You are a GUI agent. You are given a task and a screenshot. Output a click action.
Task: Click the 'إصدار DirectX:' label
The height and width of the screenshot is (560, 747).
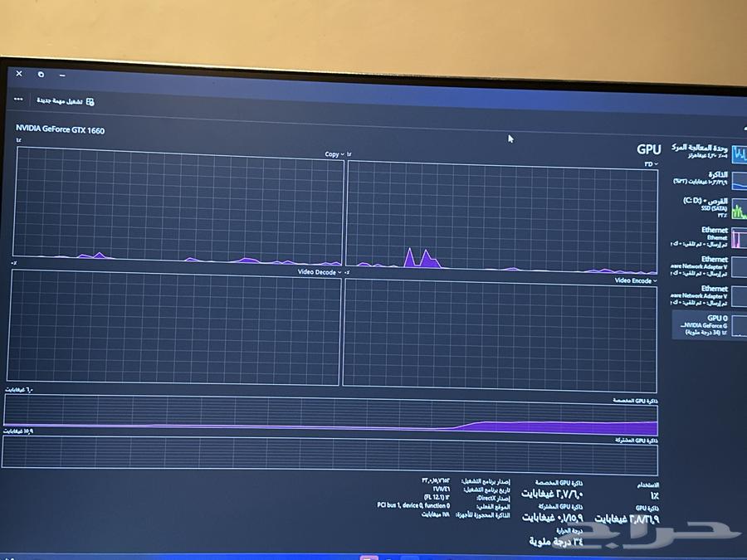(493, 498)
